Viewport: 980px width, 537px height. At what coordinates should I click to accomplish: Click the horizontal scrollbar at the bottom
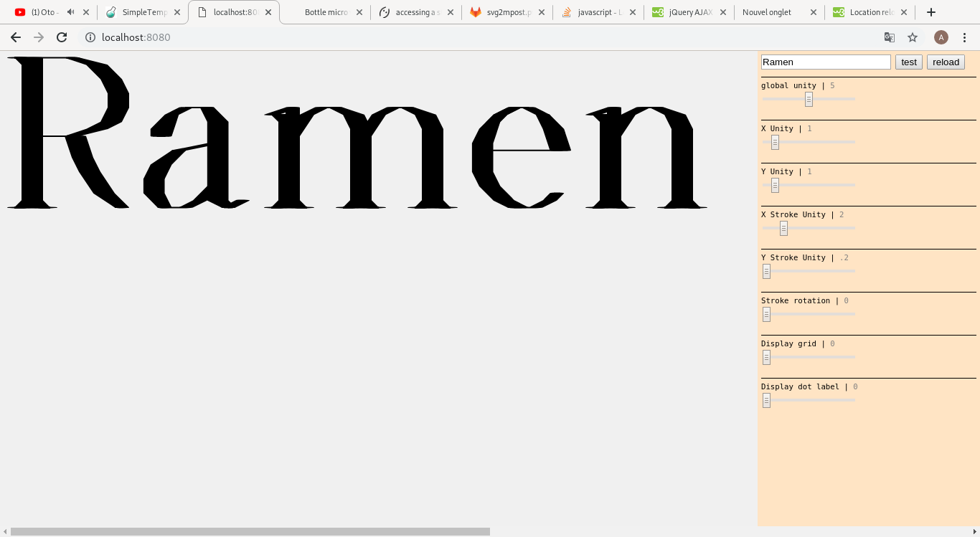click(x=250, y=532)
